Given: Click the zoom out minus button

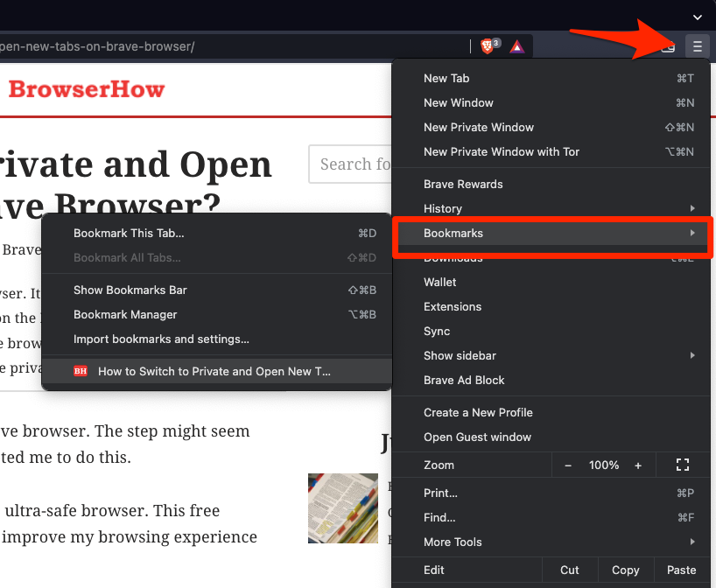Looking at the screenshot, I should pos(568,465).
